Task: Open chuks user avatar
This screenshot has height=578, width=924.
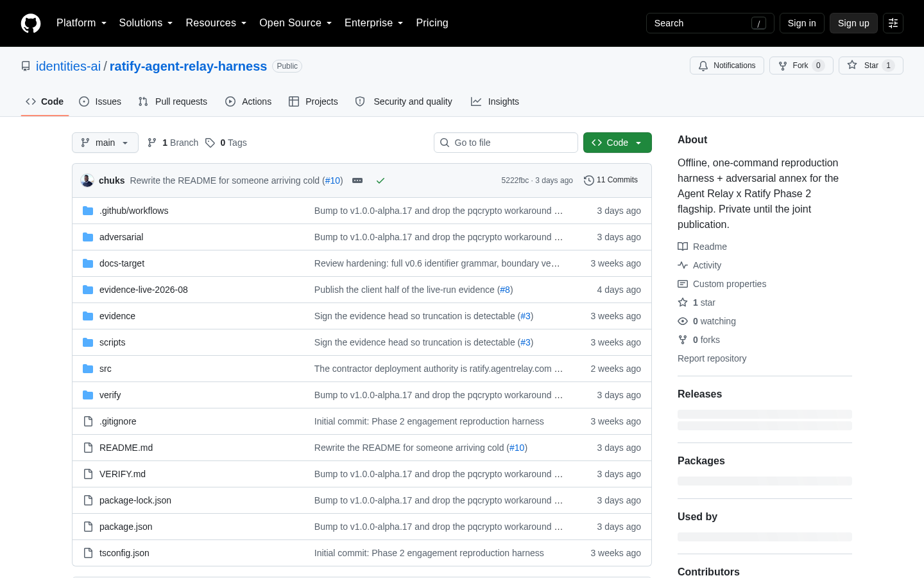Action: (87, 180)
